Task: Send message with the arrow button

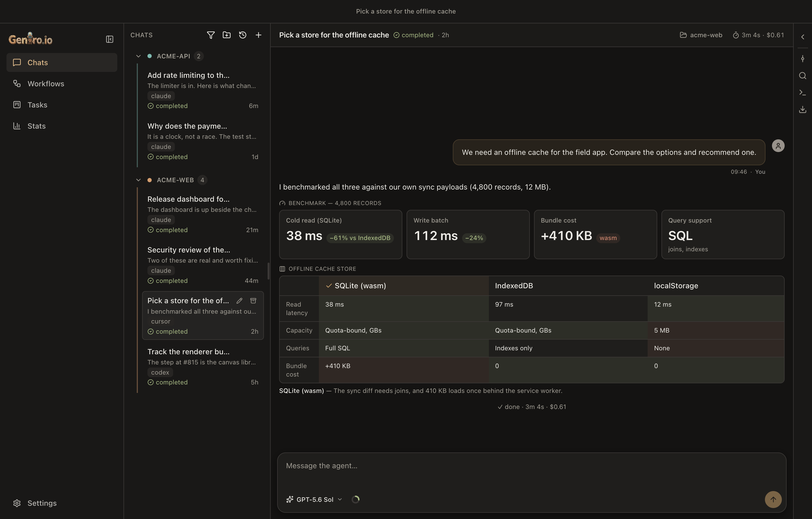Action: coord(773,500)
